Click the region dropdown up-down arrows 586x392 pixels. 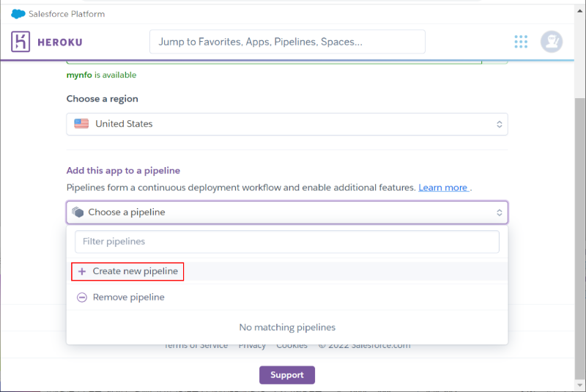coord(500,124)
